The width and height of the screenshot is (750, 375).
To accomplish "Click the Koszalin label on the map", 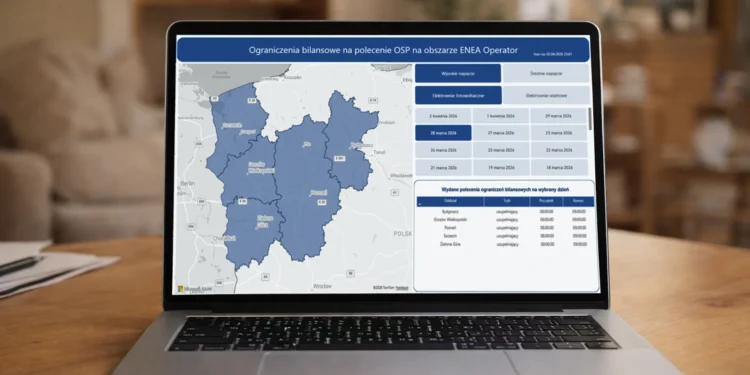I will [293, 77].
